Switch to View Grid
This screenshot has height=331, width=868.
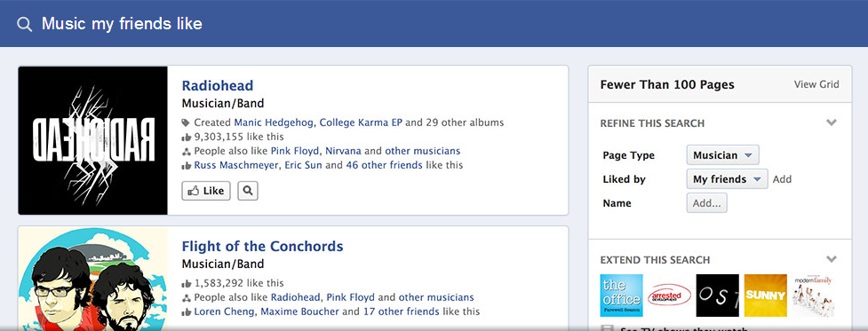816,84
